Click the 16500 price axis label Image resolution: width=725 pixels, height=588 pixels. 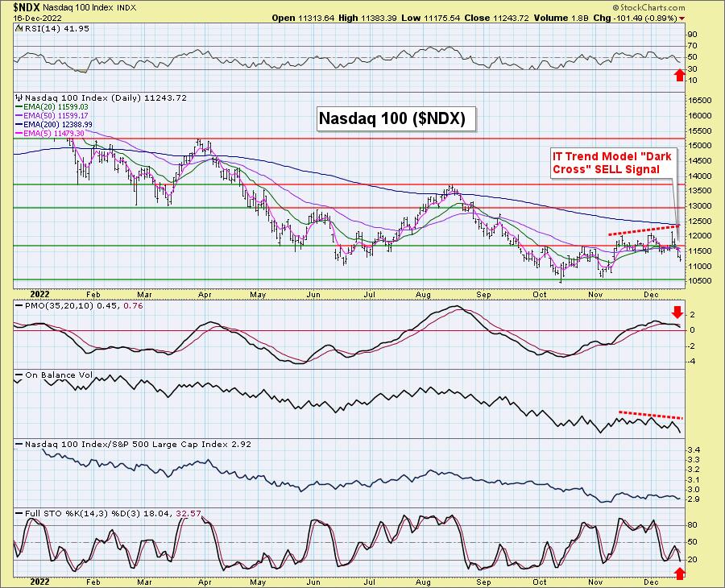[699, 101]
